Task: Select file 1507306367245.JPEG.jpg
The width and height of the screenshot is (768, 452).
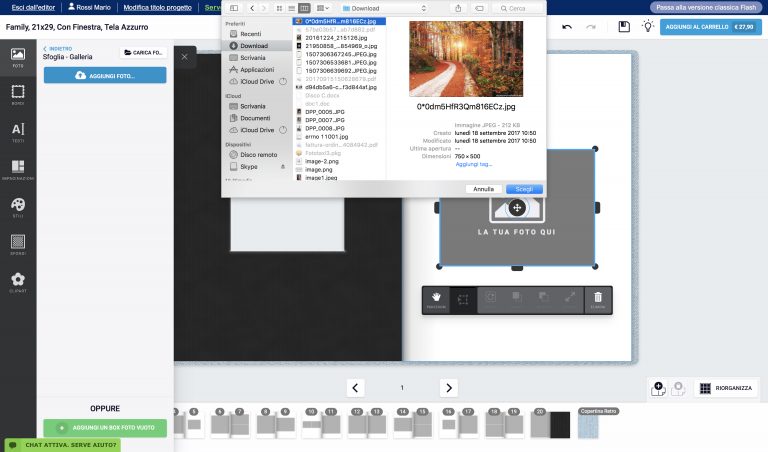Action: (x=339, y=54)
